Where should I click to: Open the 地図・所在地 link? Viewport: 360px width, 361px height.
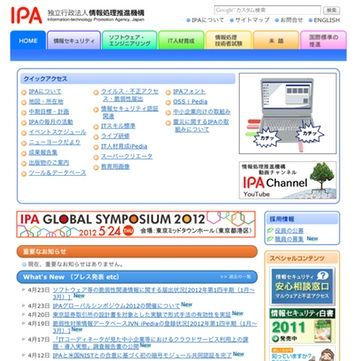46,102
